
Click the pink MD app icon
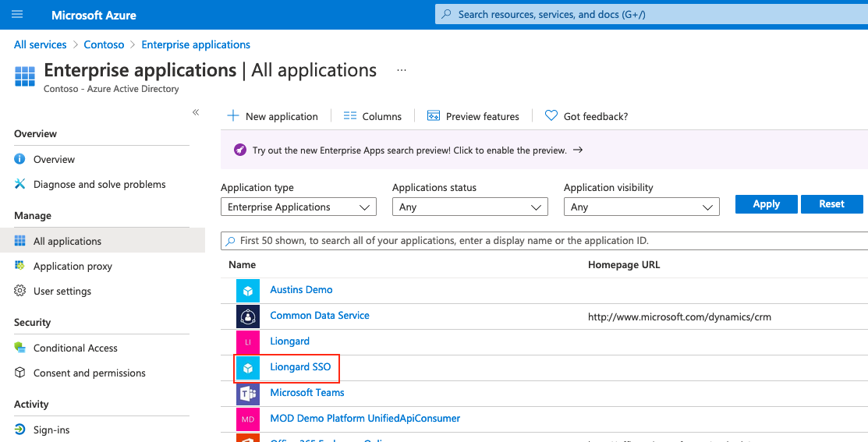click(248, 419)
